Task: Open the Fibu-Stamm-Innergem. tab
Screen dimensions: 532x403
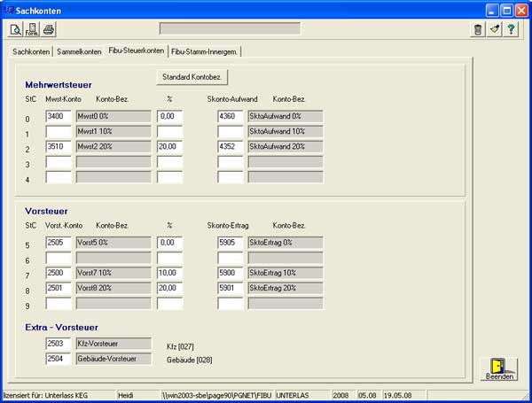Action: coord(204,52)
